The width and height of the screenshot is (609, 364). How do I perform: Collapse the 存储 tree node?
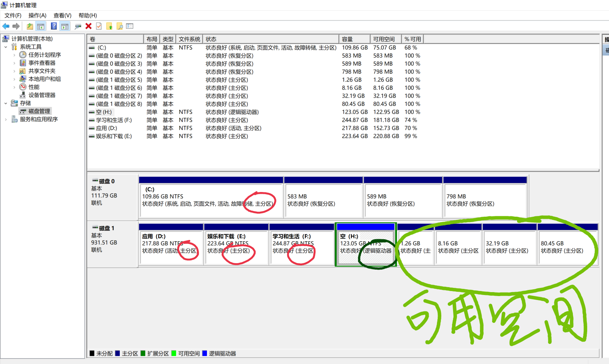tap(6, 103)
